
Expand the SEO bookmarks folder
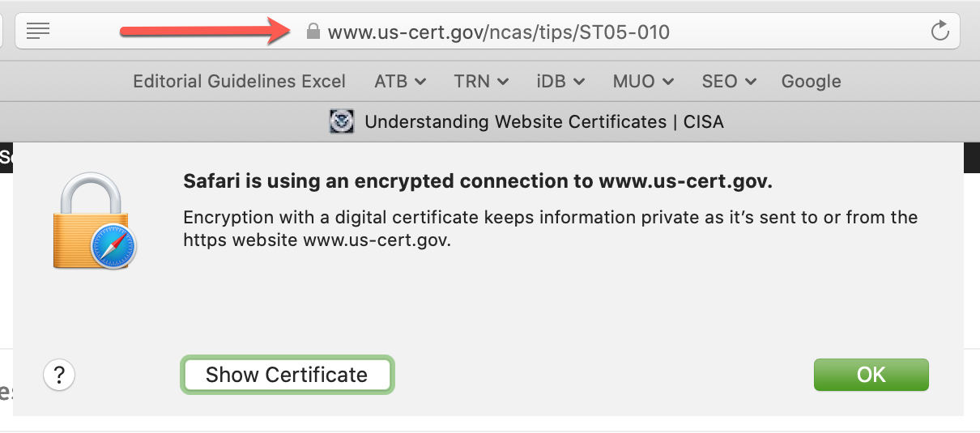click(x=729, y=82)
